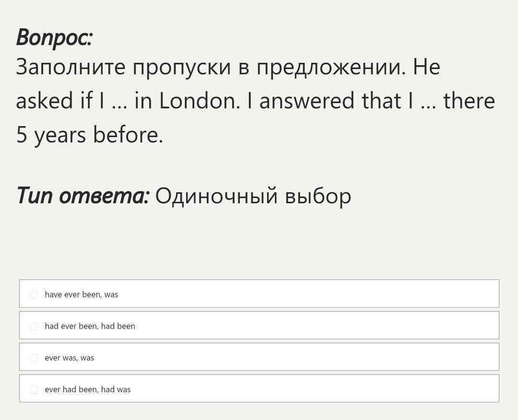Click the 'Заполните пропуски' instruction text

pos(123,67)
